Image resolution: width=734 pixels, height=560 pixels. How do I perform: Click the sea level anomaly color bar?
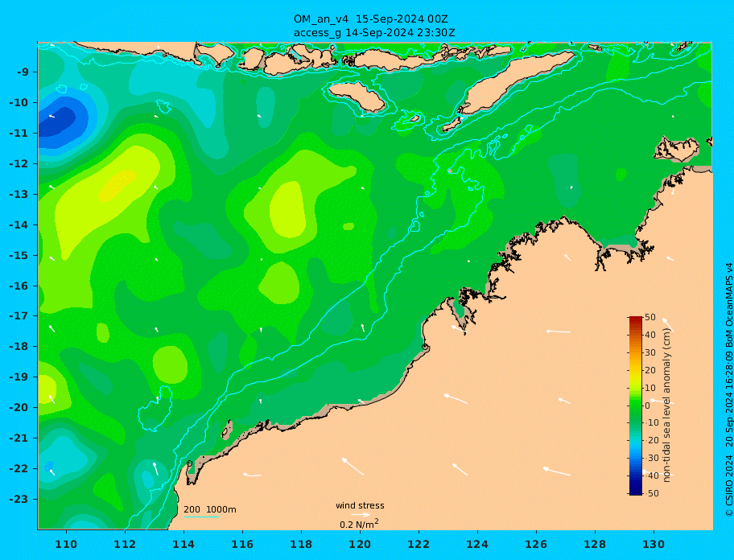(x=635, y=406)
